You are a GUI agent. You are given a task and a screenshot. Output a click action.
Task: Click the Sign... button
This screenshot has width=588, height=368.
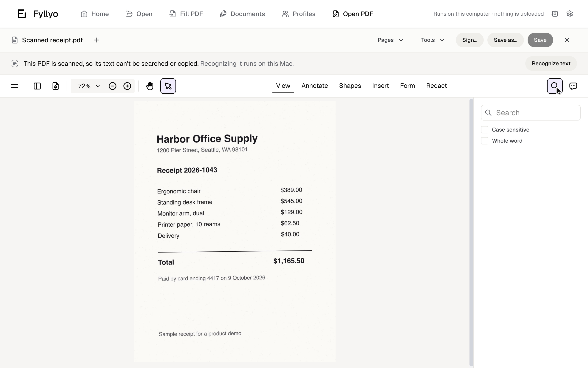[x=470, y=40]
